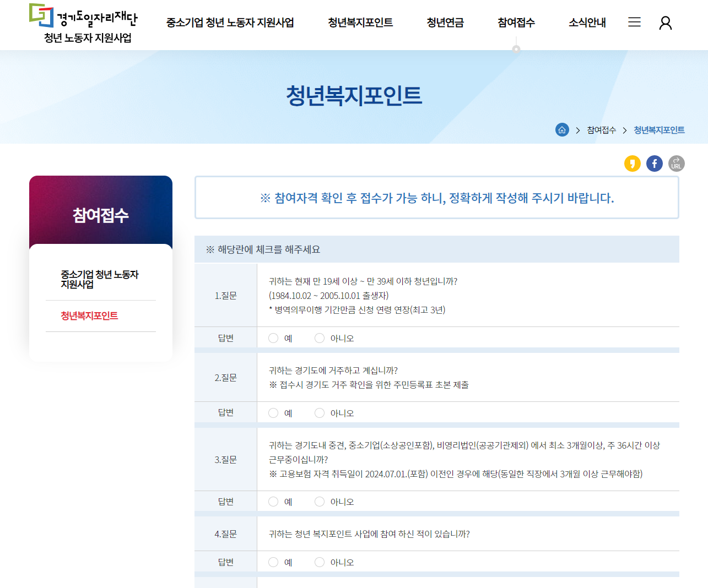708x588 pixels.
Task: Select 예 for question 1 about age
Action: pos(273,337)
